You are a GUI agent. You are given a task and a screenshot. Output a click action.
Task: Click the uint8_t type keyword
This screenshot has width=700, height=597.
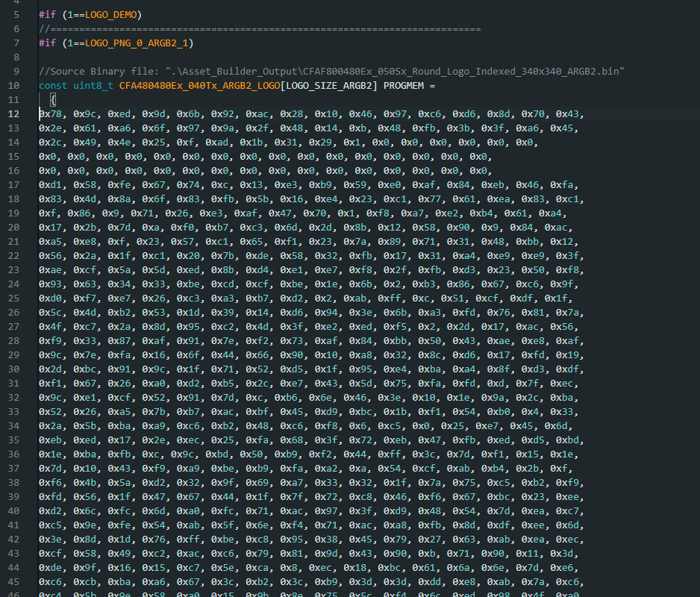point(93,86)
